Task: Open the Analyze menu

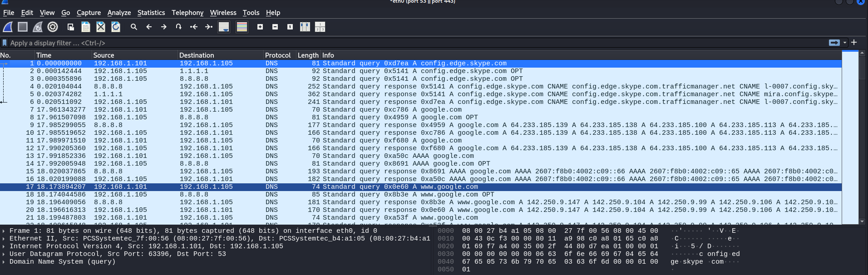Action: pyautogui.click(x=119, y=13)
